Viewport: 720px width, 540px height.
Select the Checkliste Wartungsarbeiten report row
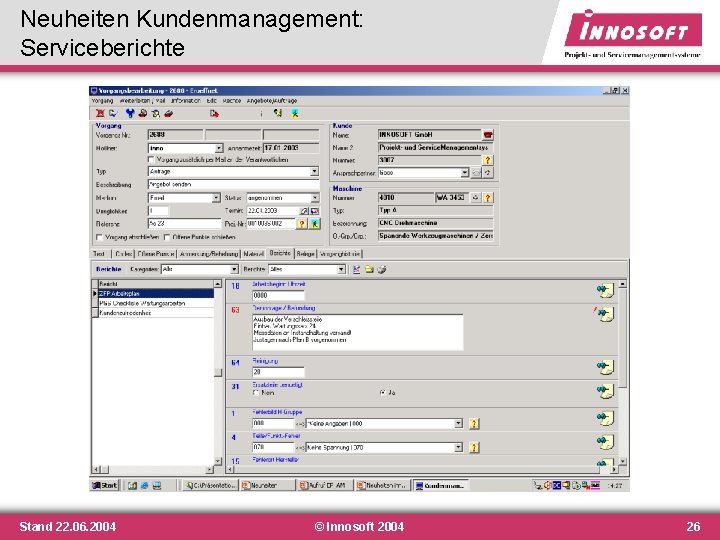pyautogui.click(x=156, y=303)
